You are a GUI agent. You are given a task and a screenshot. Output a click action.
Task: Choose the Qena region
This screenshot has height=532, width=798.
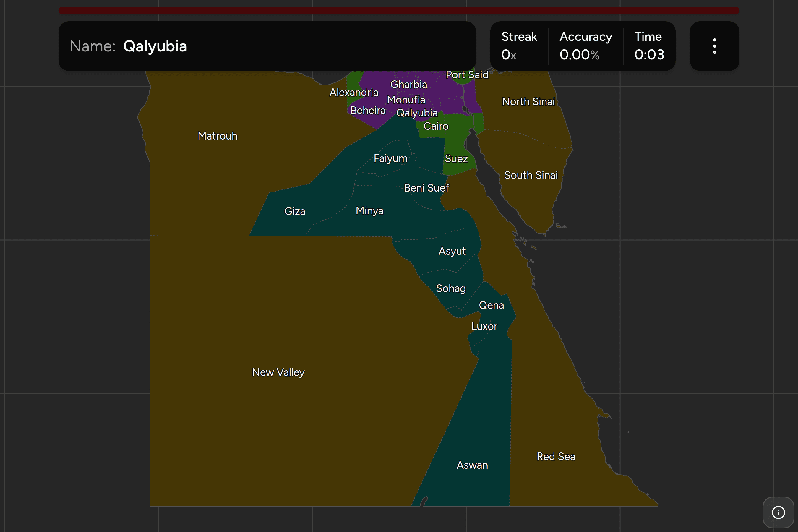491,305
